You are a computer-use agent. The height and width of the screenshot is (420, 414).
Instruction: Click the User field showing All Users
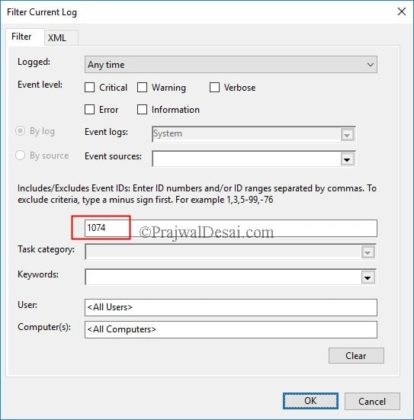[x=231, y=307]
